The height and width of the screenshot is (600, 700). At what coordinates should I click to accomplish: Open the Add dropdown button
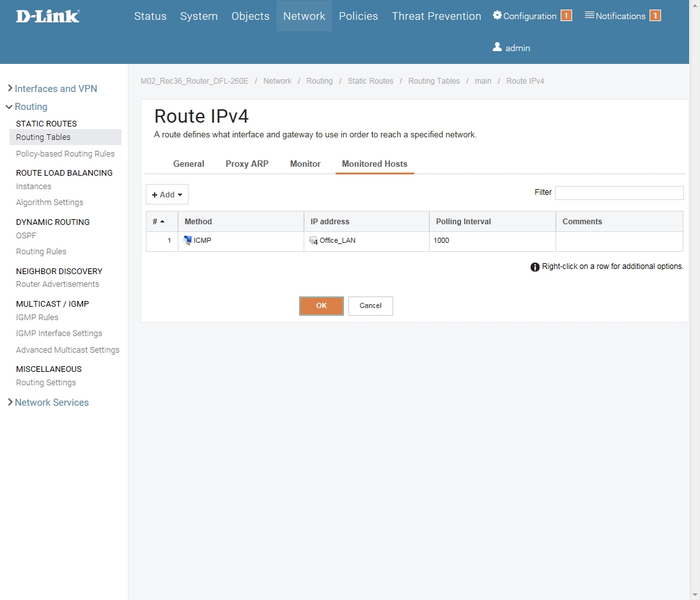[x=167, y=194]
